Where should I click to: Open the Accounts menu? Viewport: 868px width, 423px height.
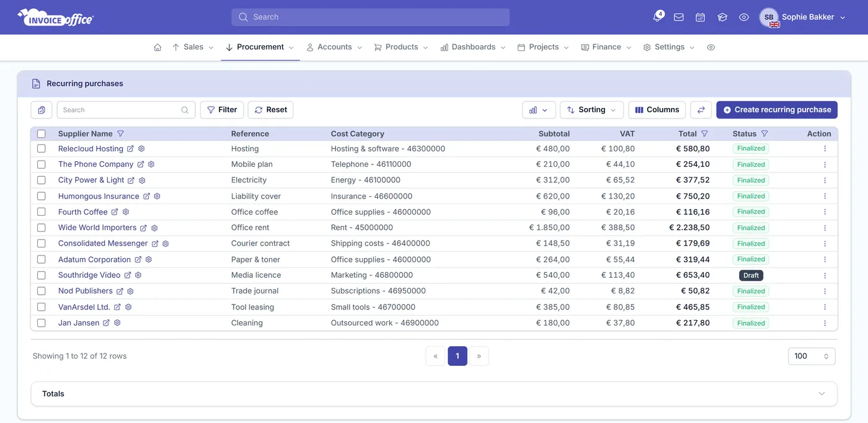334,47
